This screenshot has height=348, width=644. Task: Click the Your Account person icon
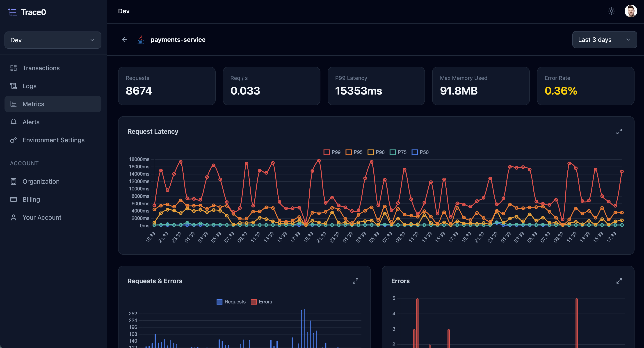coord(14,217)
